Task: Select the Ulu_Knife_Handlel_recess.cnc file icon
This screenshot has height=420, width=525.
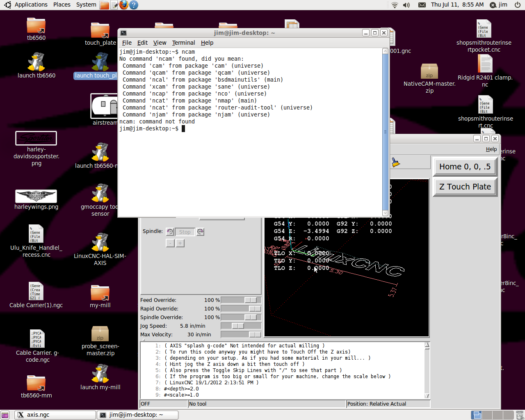Action: click(36, 234)
